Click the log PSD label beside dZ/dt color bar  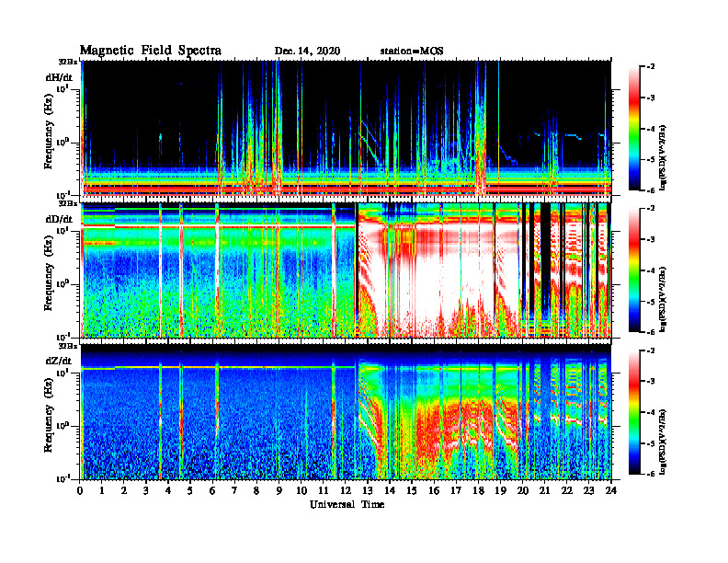[x=663, y=442]
